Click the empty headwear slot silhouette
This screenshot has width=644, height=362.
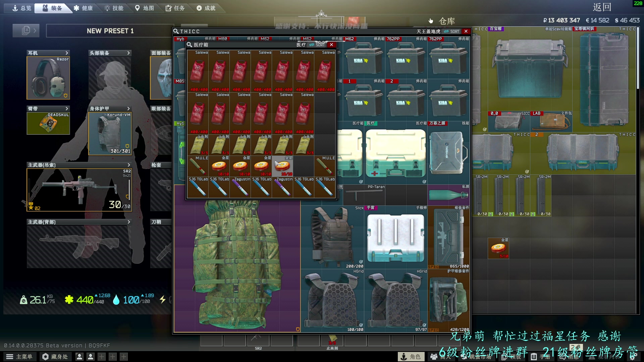coord(110,78)
